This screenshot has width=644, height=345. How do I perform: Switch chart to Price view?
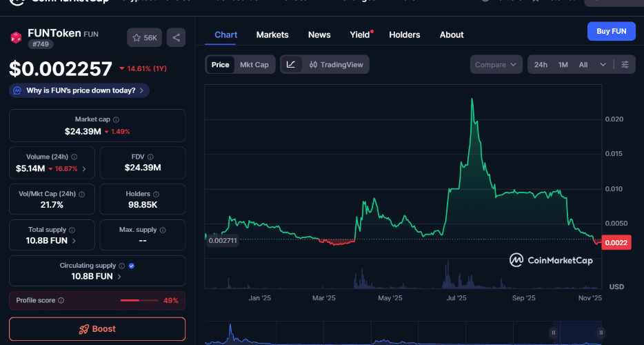coord(220,65)
